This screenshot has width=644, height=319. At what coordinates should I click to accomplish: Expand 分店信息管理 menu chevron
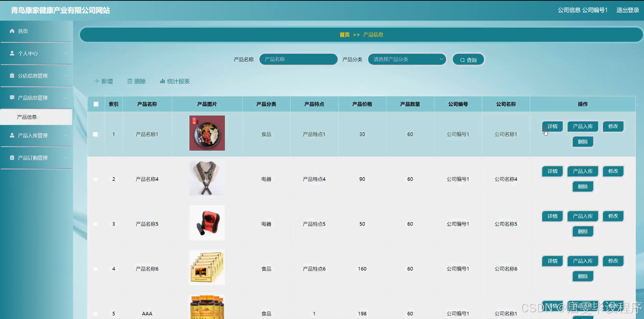tap(66, 76)
